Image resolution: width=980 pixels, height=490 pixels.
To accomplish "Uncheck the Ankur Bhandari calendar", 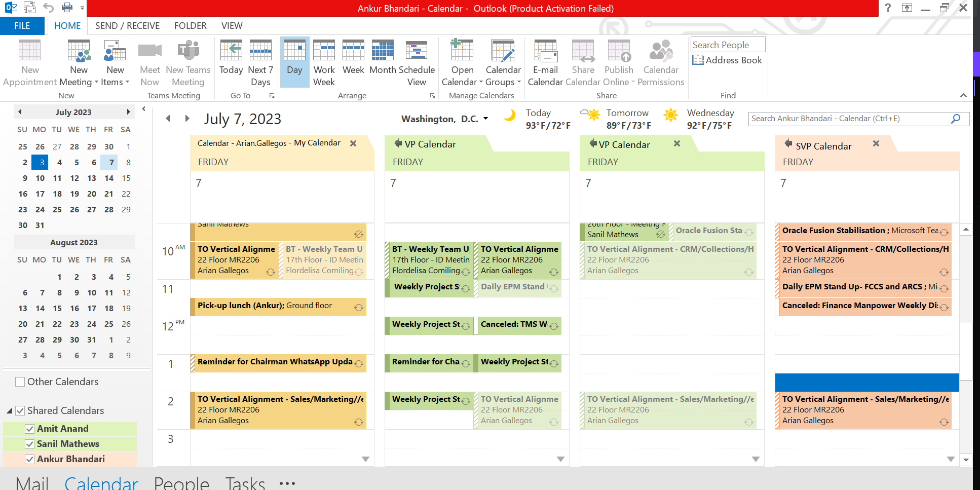I will (x=30, y=460).
